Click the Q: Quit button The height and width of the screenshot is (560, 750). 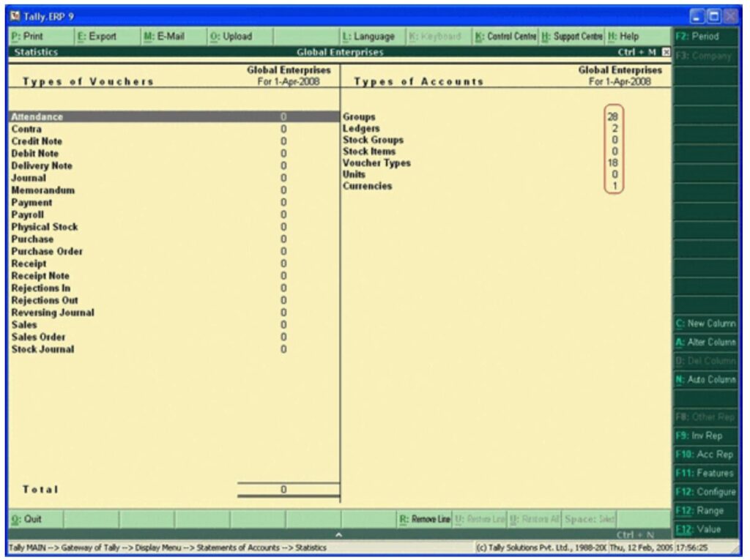point(35,519)
